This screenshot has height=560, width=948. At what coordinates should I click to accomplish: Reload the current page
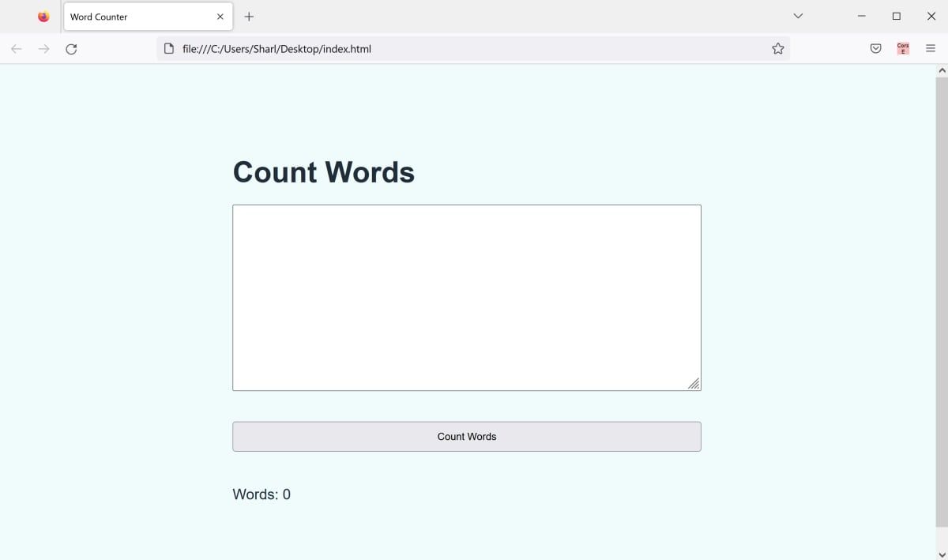[71, 49]
